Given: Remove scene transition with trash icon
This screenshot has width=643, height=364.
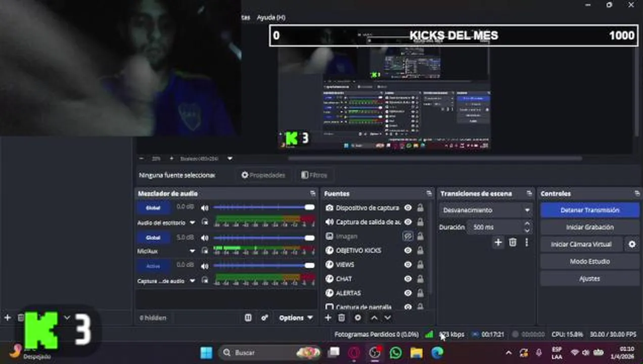Looking at the screenshot, I should pos(513,243).
